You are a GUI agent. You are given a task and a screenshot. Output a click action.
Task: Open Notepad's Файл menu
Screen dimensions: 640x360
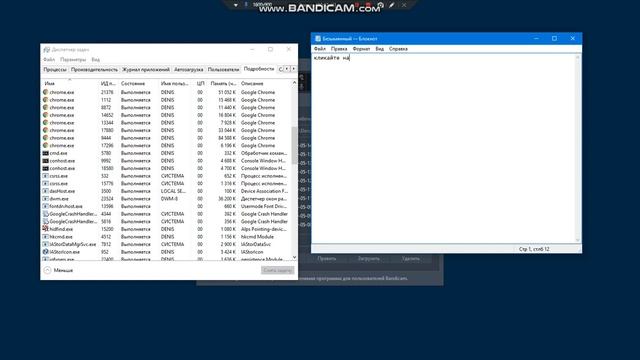pos(320,49)
